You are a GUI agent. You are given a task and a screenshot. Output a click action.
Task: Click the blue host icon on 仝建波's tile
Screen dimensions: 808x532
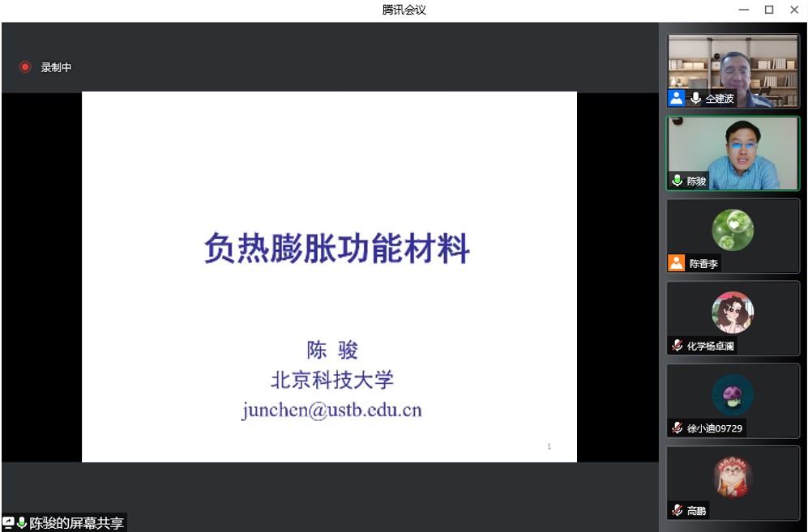677,98
